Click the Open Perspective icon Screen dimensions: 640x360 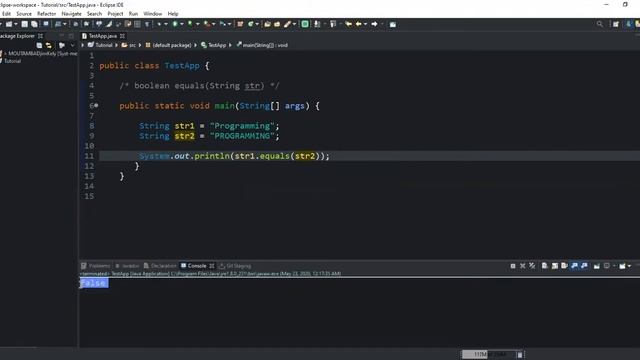(616, 24)
